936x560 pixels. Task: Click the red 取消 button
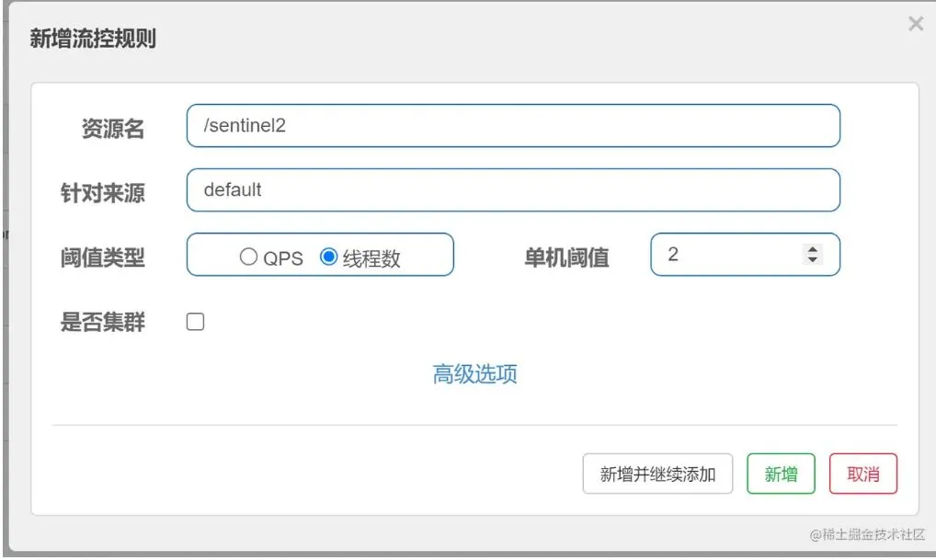pos(863,474)
